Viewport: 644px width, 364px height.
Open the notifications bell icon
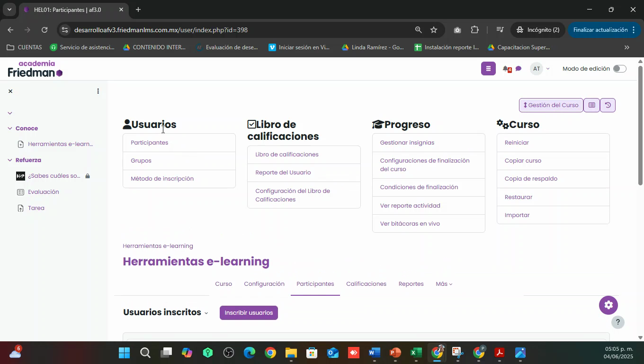(506, 69)
